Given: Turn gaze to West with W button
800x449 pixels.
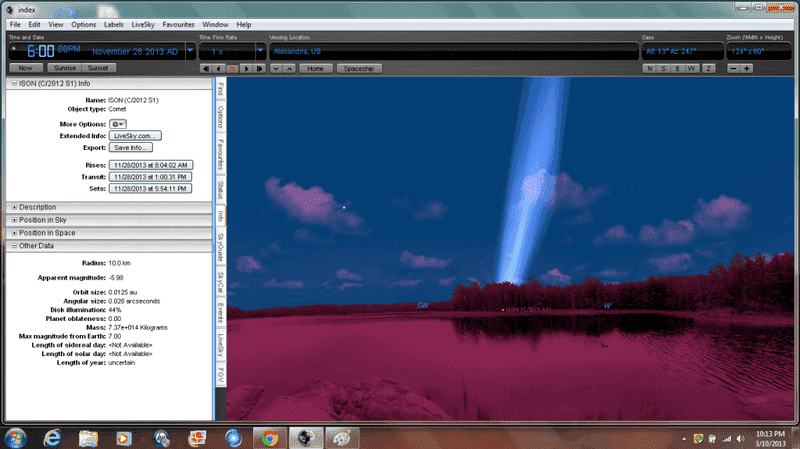Looking at the screenshot, I should (x=692, y=68).
